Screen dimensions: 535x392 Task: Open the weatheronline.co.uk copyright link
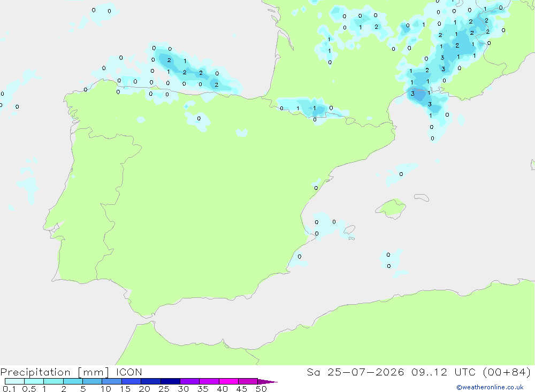[x=490, y=387]
